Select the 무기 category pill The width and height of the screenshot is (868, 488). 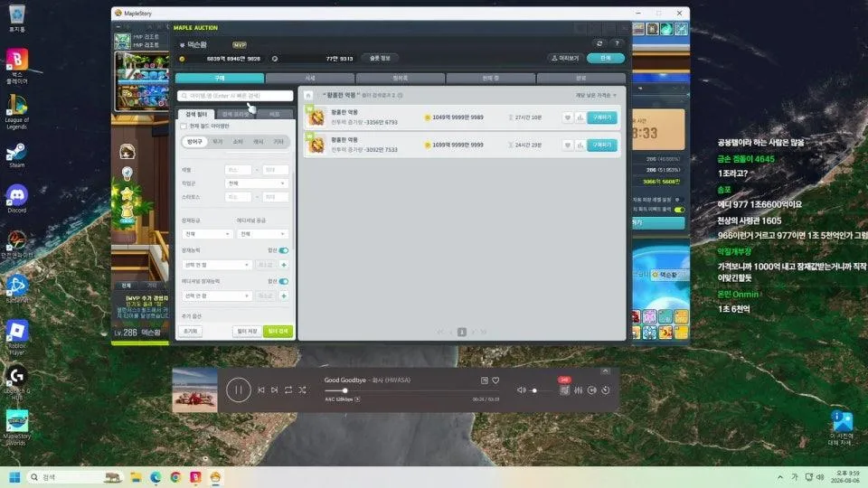[218, 142]
